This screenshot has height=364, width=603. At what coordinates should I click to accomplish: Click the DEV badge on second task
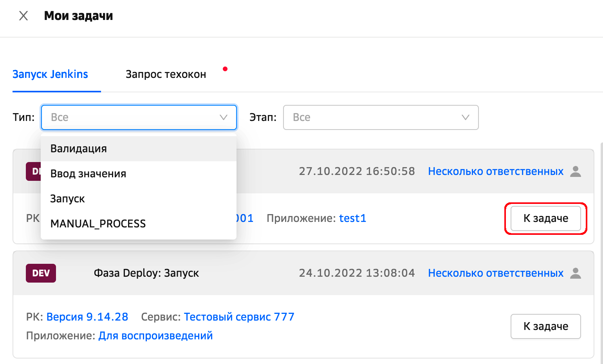[41, 273]
